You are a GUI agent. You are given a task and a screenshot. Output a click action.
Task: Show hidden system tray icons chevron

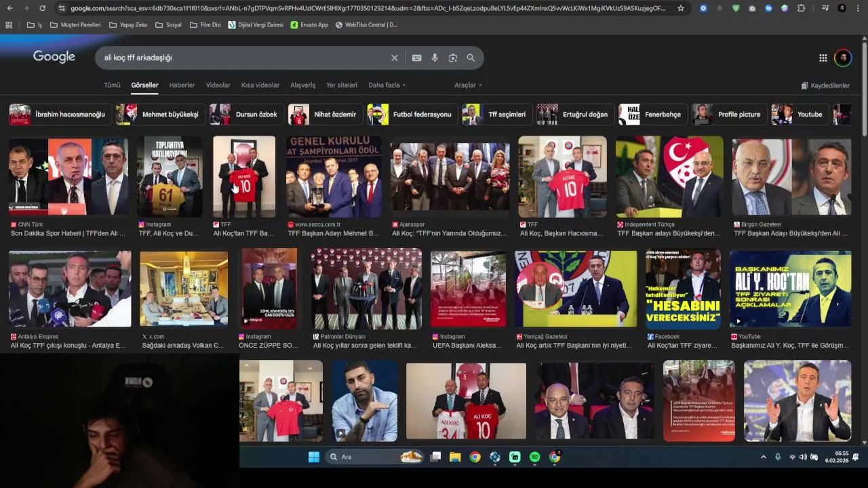(x=763, y=457)
